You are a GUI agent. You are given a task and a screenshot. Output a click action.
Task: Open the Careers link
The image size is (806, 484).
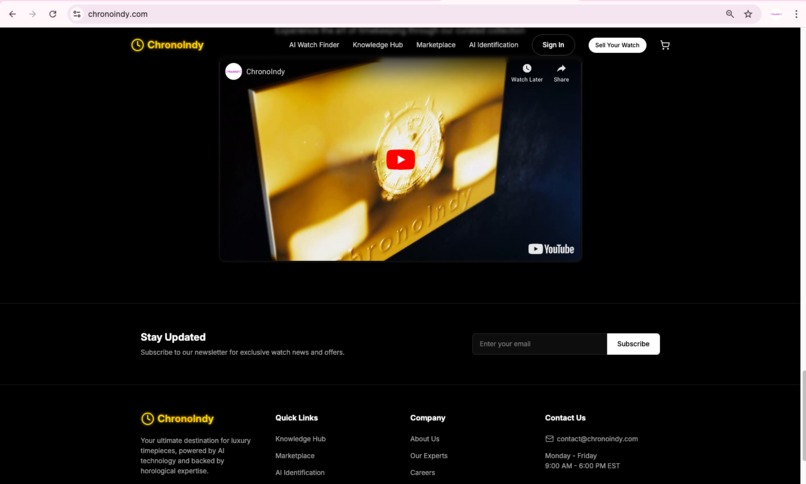tap(423, 473)
